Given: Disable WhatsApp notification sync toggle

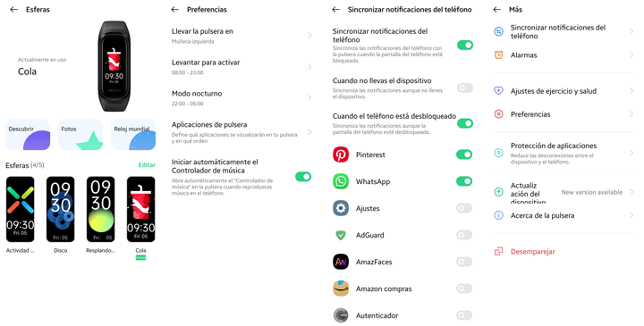Looking at the screenshot, I should (464, 181).
